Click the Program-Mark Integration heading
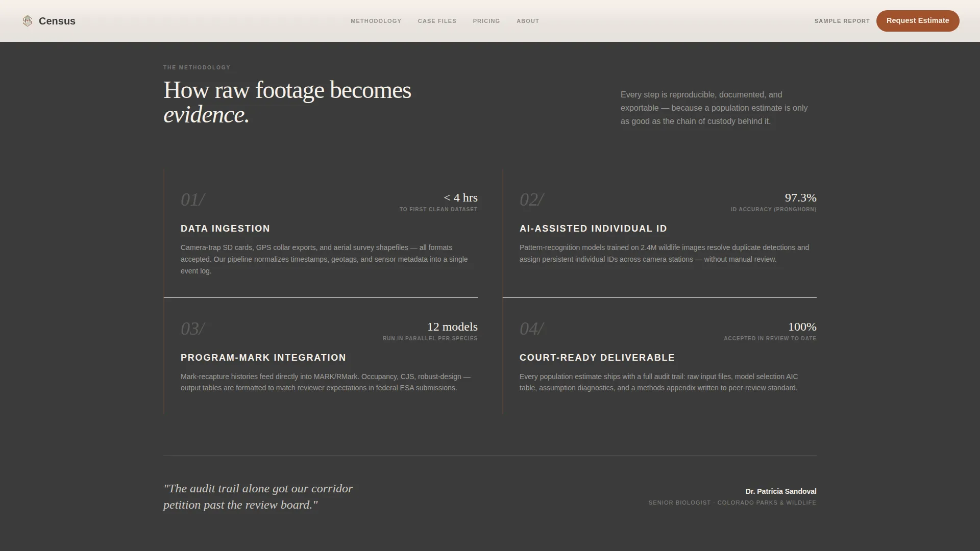The width and height of the screenshot is (980, 551). tap(263, 358)
